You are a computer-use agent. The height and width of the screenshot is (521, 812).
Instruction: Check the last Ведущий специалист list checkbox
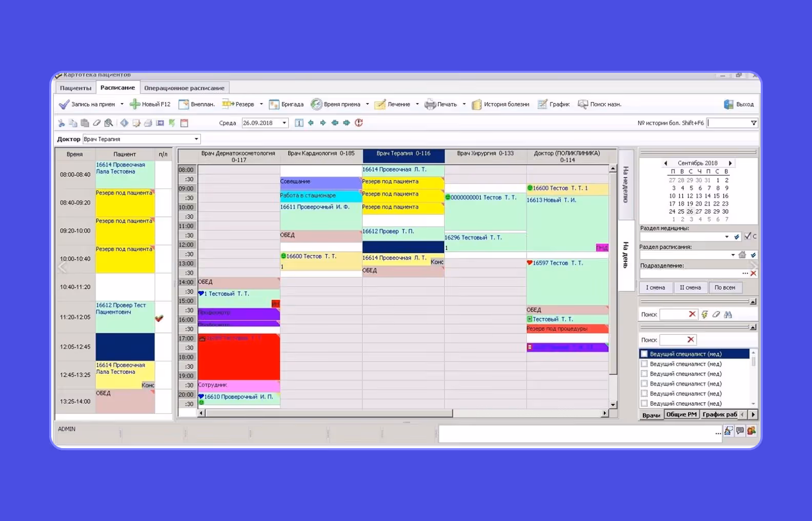tap(644, 404)
